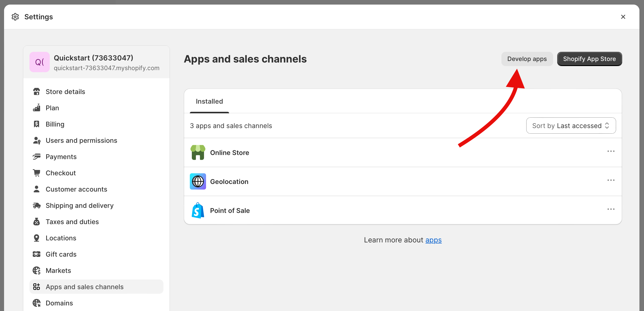Viewport: 644px width, 311px height.
Task: Click the Online Store app icon
Action: (x=198, y=152)
